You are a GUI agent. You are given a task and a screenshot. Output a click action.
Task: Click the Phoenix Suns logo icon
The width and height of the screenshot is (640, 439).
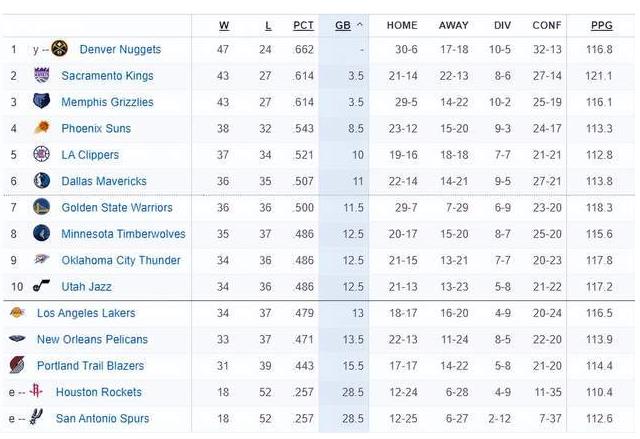[x=41, y=128]
